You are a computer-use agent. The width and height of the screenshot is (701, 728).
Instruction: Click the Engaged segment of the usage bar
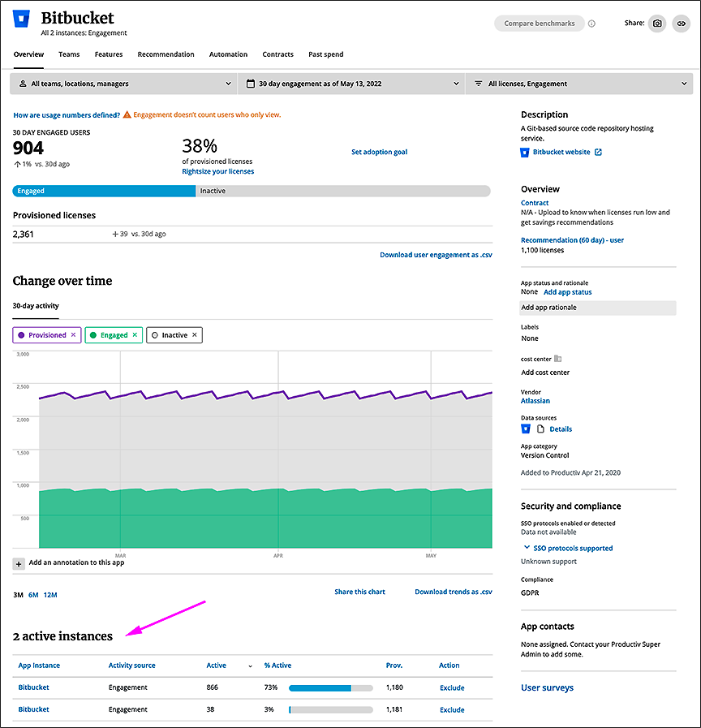click(x=104, y=191)
